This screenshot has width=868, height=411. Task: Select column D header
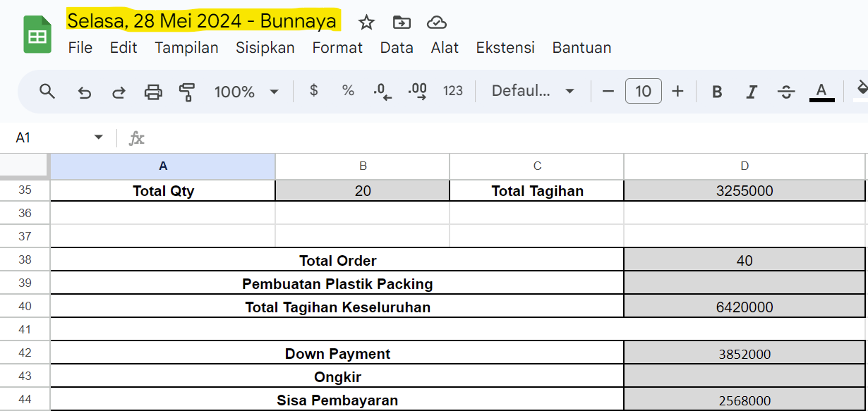coord(745,166)
